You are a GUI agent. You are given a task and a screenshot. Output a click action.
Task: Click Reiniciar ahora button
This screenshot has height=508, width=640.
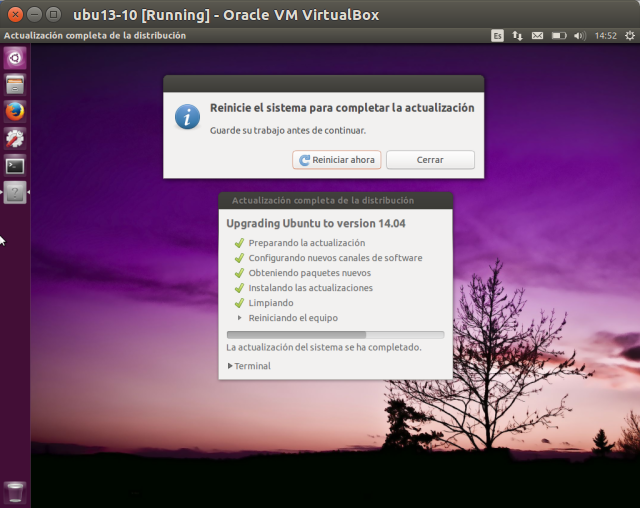(x=337, y=160)
